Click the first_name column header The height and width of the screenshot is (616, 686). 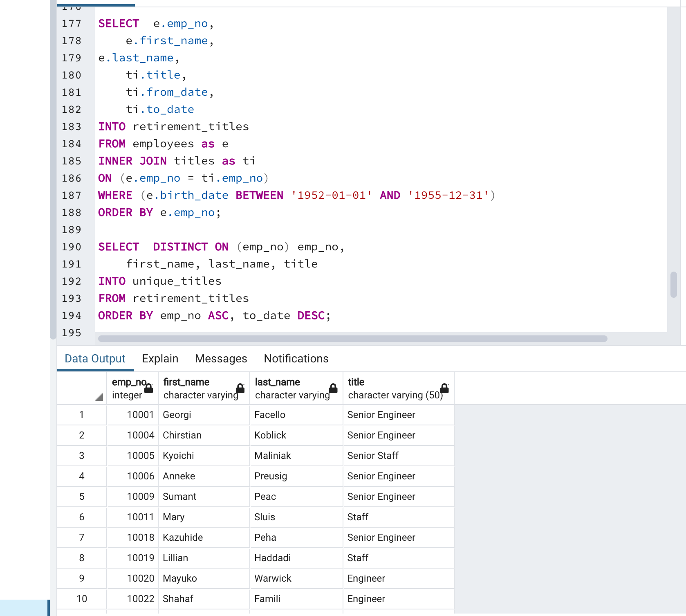coord(204,388)
